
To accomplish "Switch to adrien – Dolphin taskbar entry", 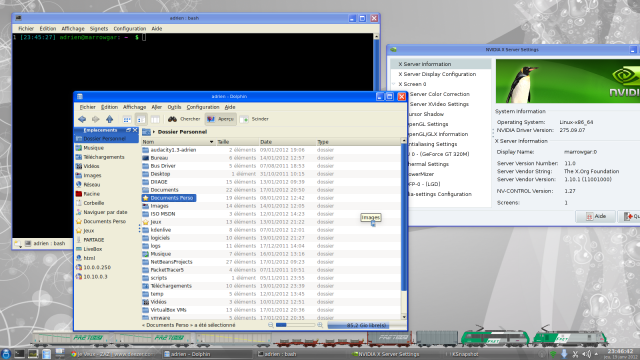I will [x=208, y=354].
